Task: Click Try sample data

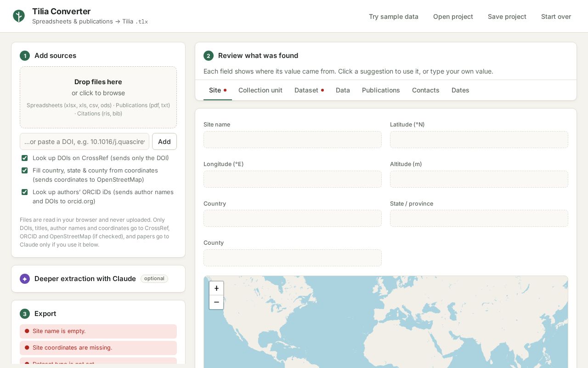Action: coord(394,17)
